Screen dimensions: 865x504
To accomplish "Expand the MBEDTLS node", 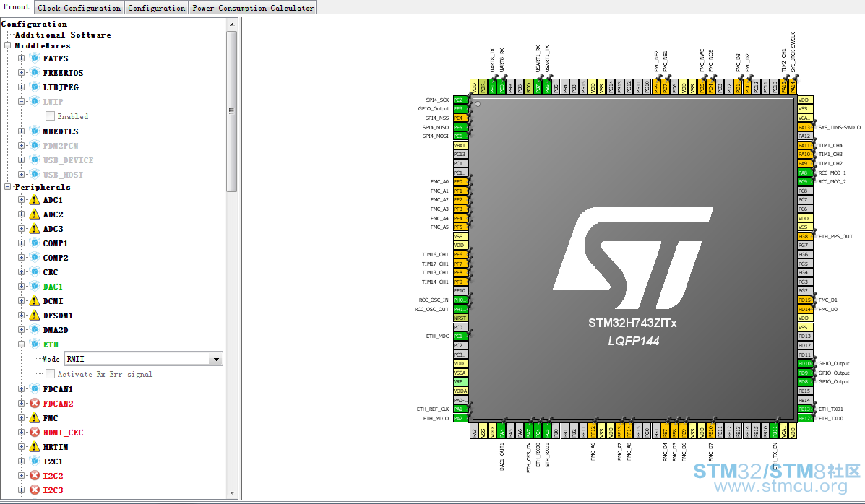I will 21,131.
